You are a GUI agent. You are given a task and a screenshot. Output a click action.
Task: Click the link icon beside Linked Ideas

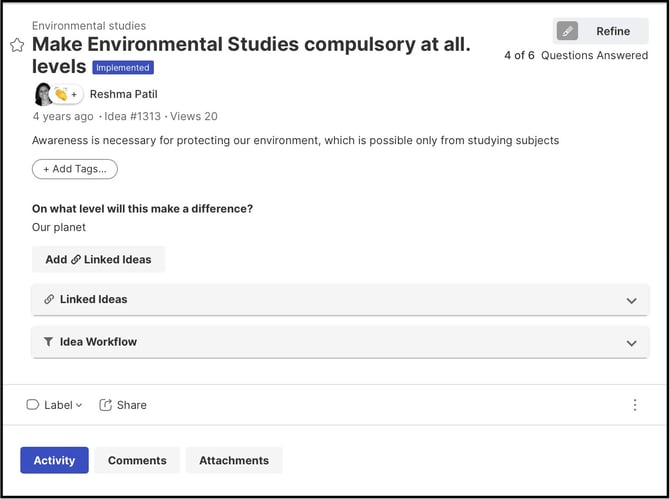click(x=49, y=300)
